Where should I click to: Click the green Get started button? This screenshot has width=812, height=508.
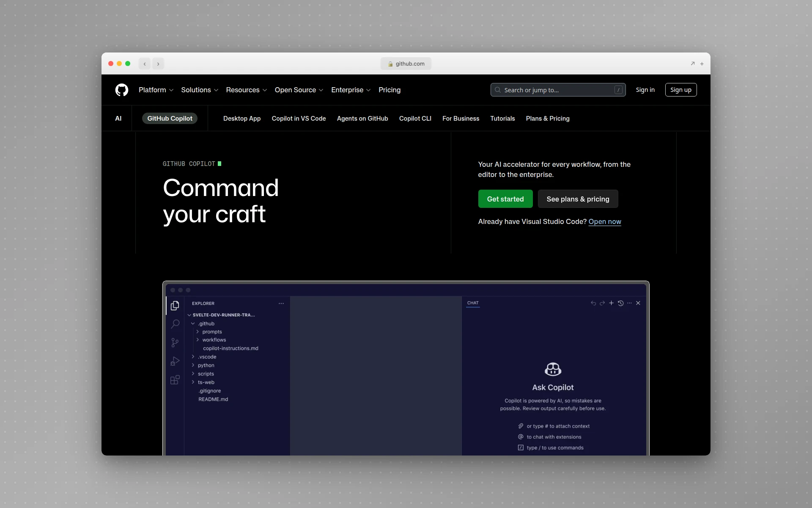(x=505, y=199)
